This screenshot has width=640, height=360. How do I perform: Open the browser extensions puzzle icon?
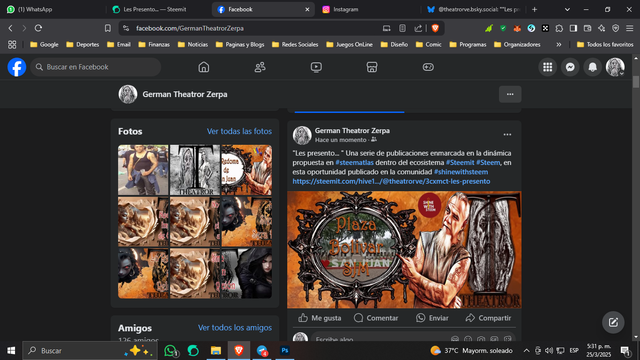(x=559, y=28)
